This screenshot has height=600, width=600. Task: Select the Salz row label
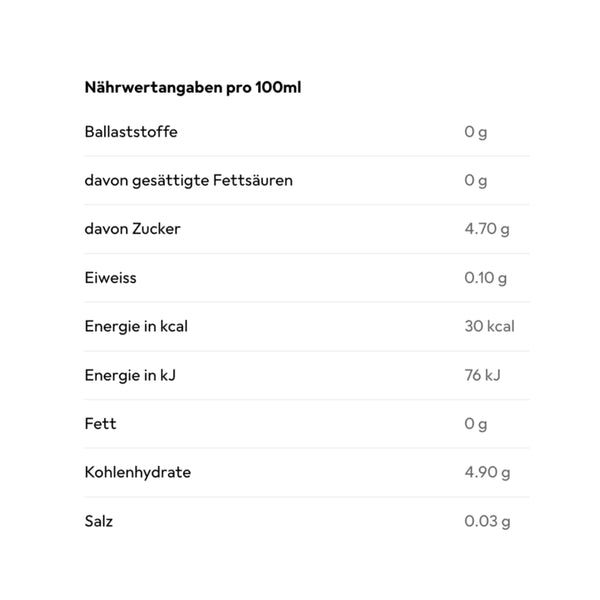click(x=99, y=522)
